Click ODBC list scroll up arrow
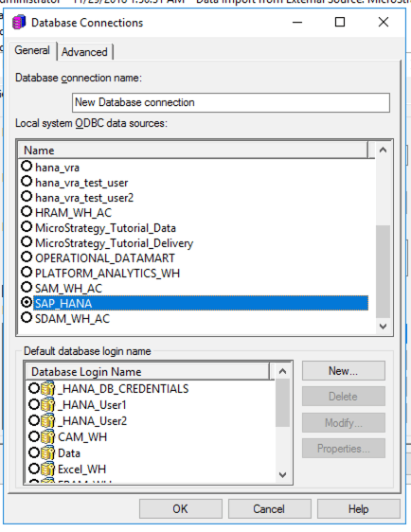Screen dimensions: 411x532 click(x=384, y=150)
